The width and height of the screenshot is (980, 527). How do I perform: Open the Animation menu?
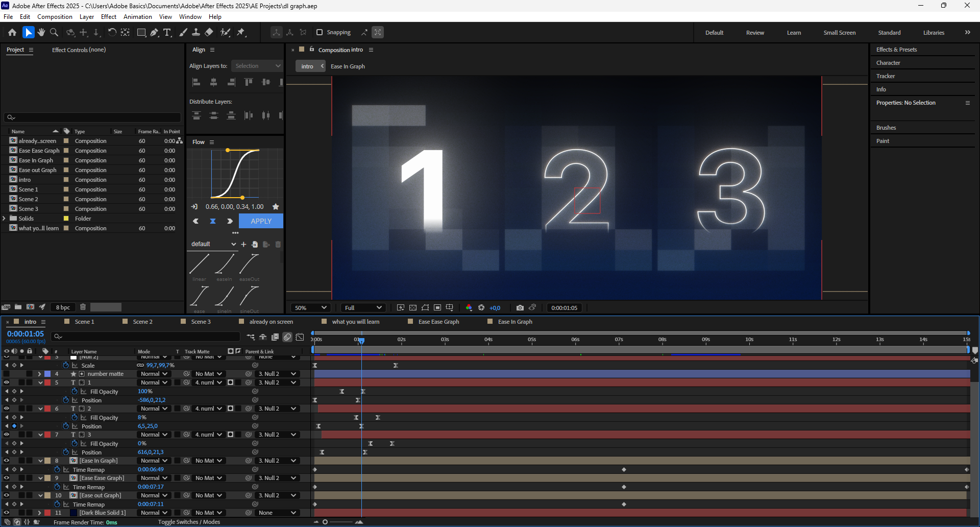click(137, 17)
